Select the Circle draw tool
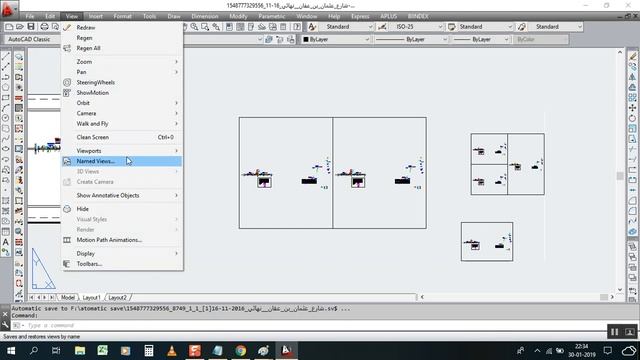The height and width of the screenshot is (360, 640). tap(6, 118)
